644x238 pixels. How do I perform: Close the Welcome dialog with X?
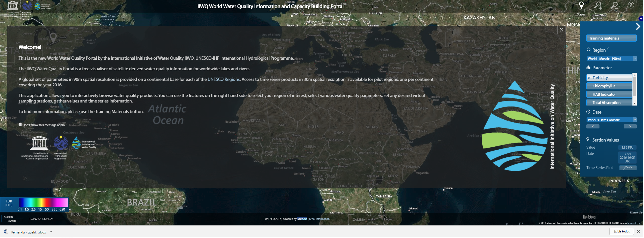pyautogui.click(x=561, y=30)
